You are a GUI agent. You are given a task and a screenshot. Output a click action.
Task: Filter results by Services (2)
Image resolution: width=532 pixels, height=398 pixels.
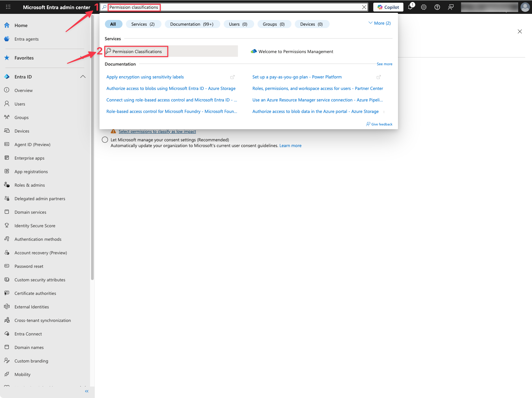(x=143, y=24)
